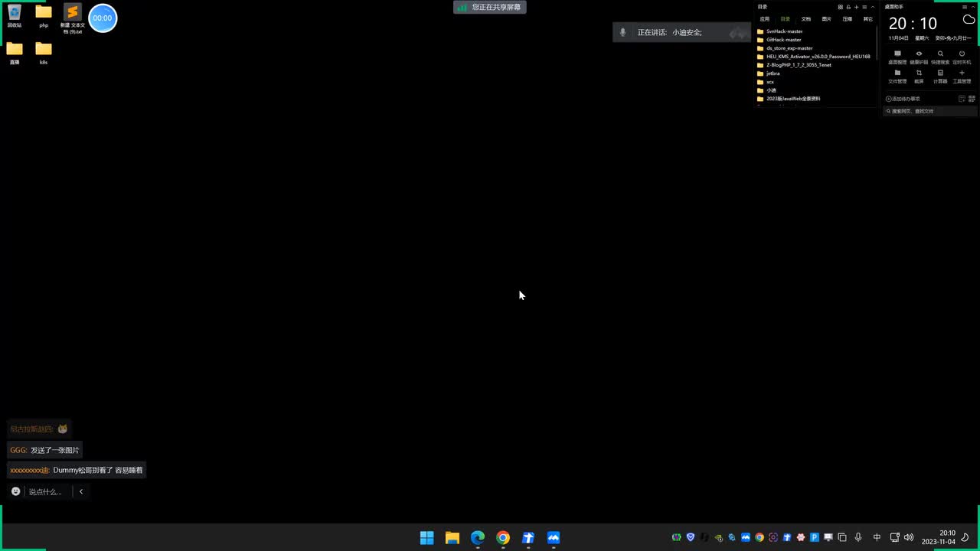Open File Explorer from the taskbar
The image size is (980, 551).
pos(452,538)
